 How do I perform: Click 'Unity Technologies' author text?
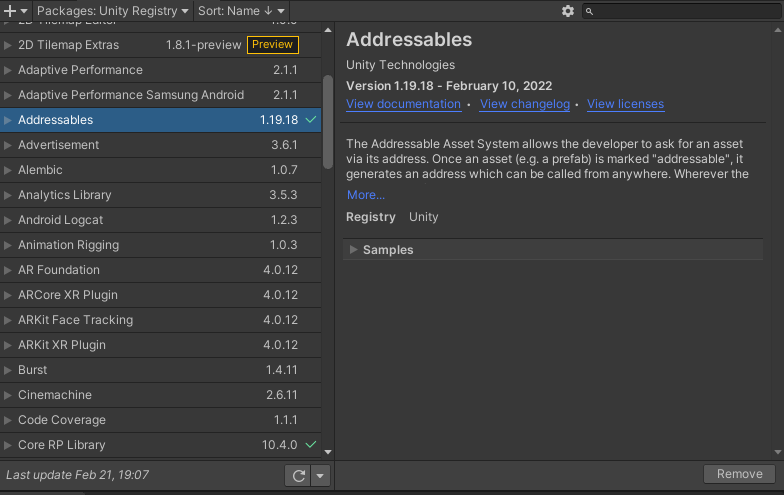coord(400,65)
